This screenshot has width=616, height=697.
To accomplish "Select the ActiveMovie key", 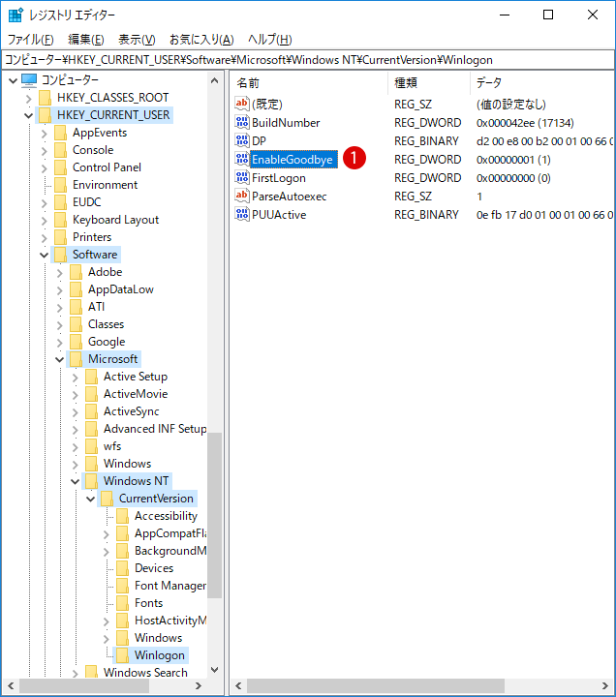I will (136, 394).
